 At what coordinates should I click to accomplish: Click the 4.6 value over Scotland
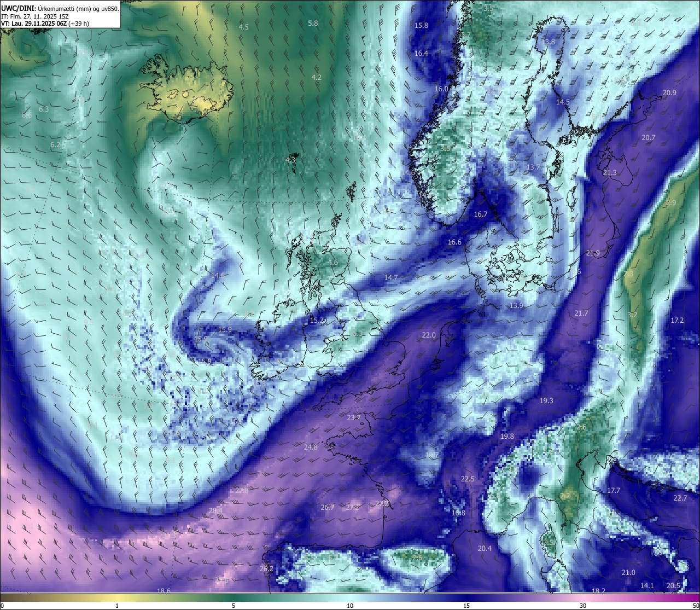pyautogui.click(x=332, y=263)
